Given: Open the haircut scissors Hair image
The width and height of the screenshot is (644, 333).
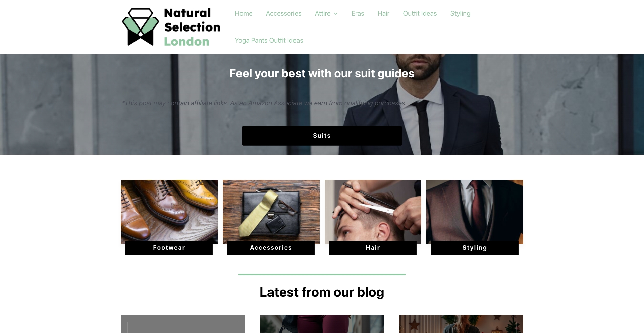Looking at the screenshot, I should point(373,210).
